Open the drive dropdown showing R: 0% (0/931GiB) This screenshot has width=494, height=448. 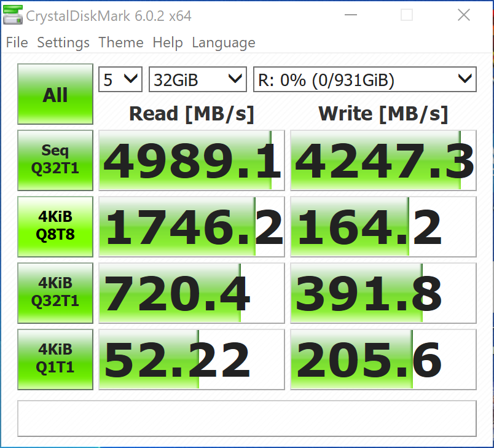tap(365, 79)
